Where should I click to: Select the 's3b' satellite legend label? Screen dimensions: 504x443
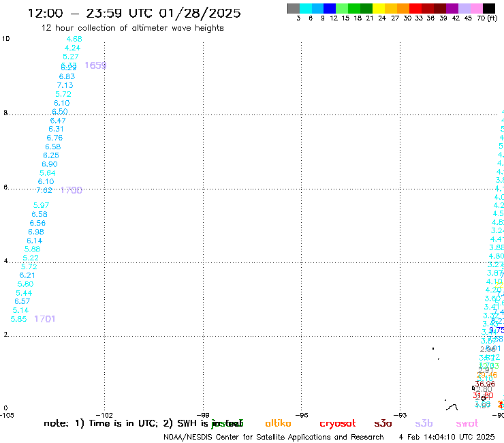pos(424,423)
